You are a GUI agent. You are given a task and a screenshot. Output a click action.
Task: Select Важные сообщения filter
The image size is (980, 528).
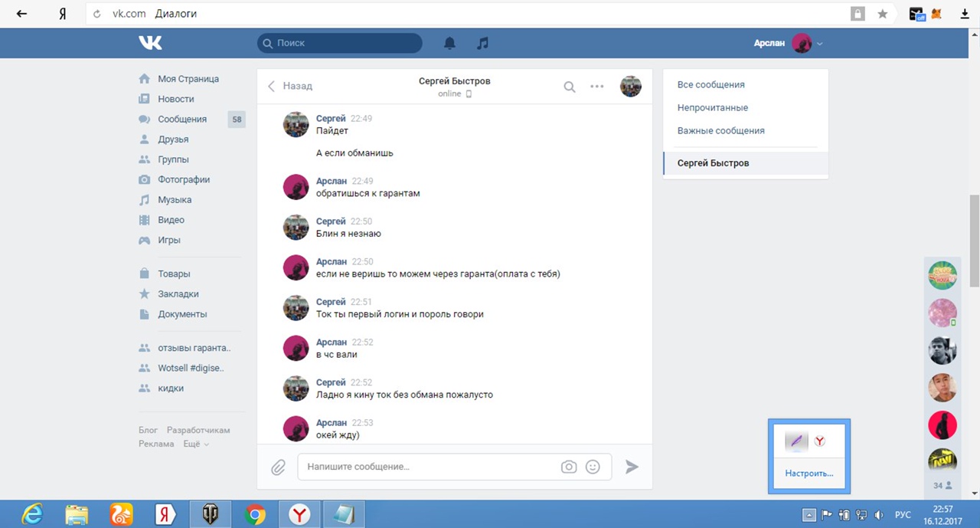point(720,131)
